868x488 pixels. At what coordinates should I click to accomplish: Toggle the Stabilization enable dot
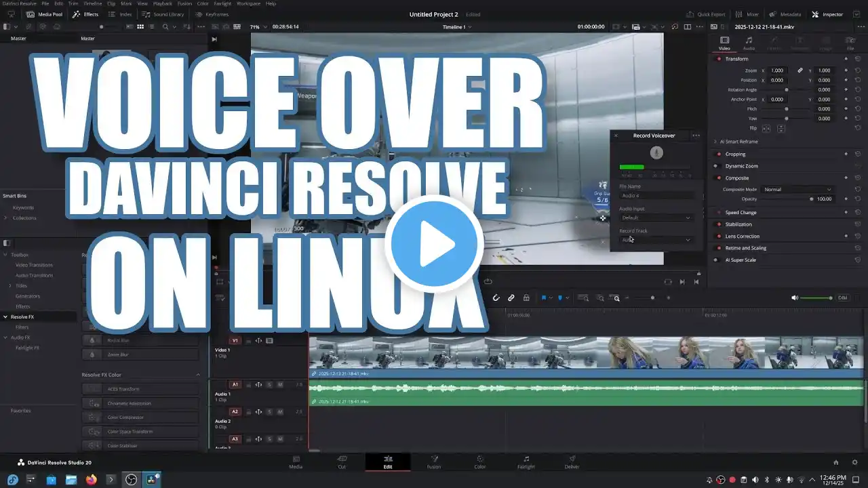(719, 224)
